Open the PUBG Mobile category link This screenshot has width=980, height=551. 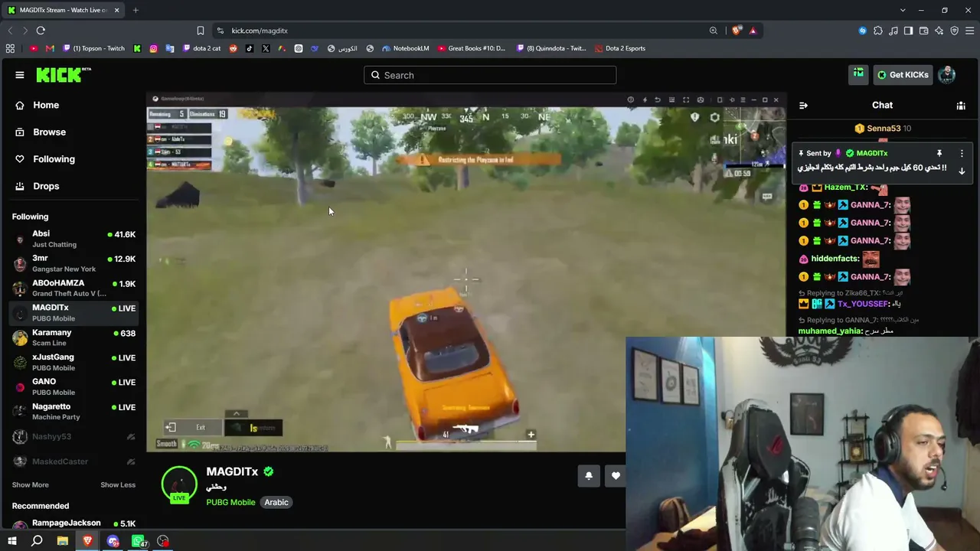pos(230,502)
